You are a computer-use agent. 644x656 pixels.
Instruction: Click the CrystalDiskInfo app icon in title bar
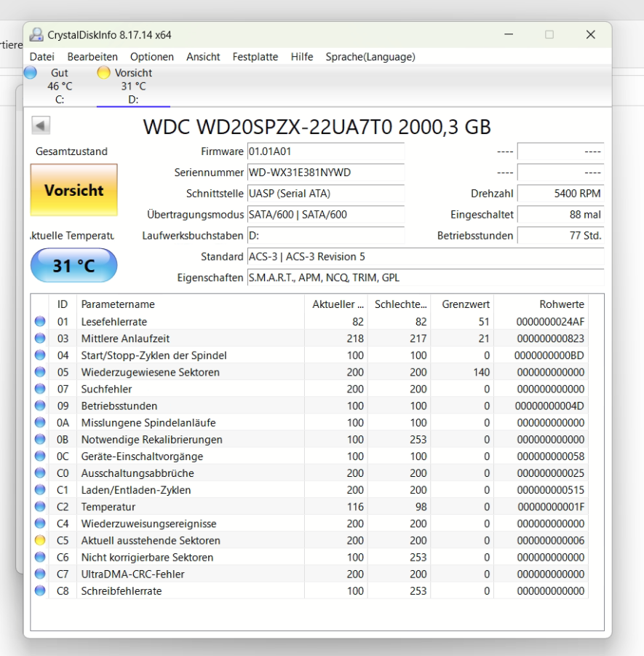point(36,35)
